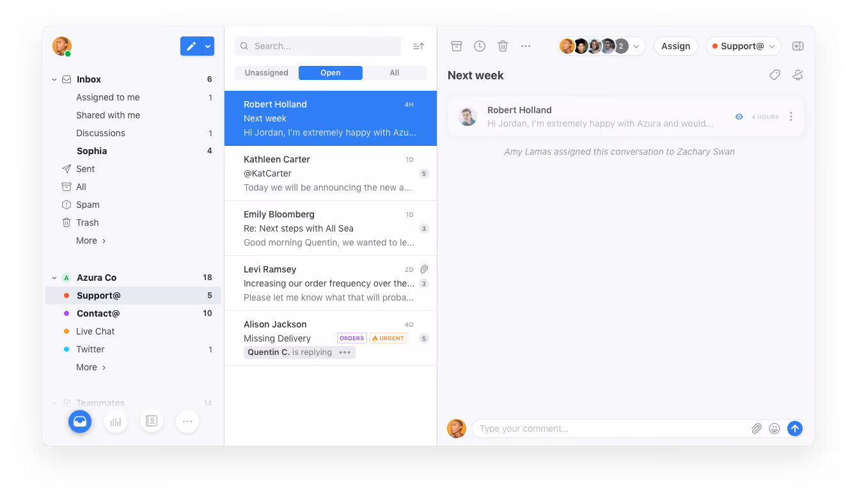
Task: Collapse the Inbox section chevron
Action: click(54, 80)
